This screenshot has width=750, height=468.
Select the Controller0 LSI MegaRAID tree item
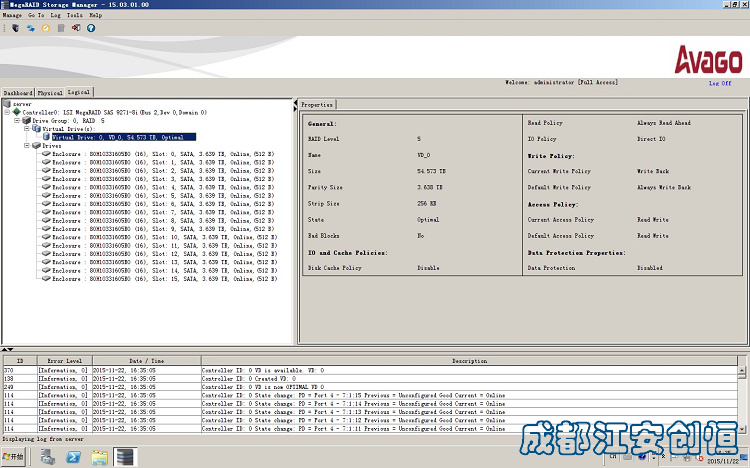[x=115, y=112]
